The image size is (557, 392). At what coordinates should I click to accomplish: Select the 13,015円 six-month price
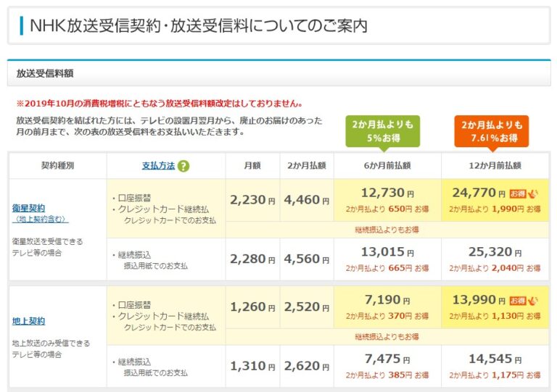[387, 252]
